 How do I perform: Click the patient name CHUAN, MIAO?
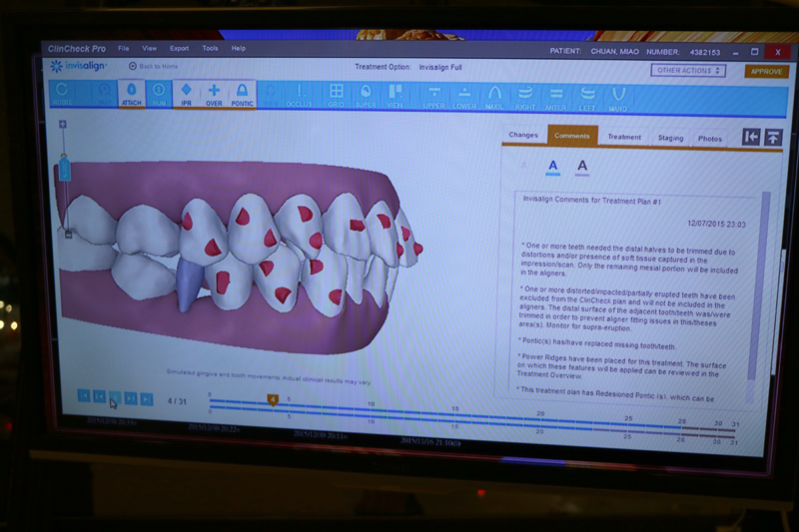[x=614, y=52]
